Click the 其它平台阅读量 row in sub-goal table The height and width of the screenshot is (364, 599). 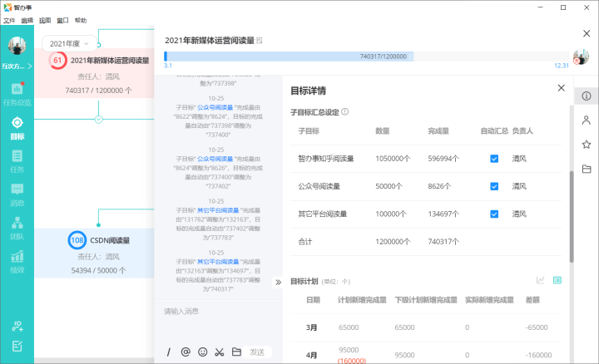(426, 214)
